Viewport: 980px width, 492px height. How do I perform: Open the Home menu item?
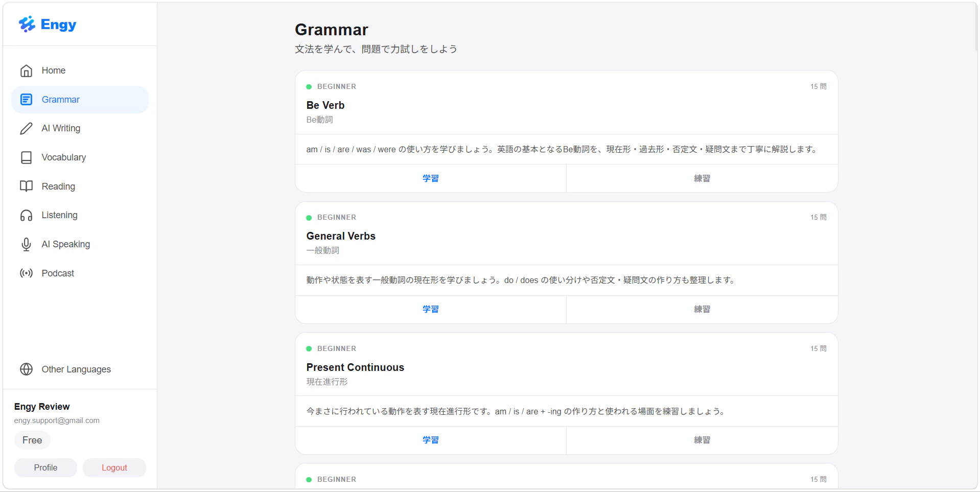click(80, 71)
